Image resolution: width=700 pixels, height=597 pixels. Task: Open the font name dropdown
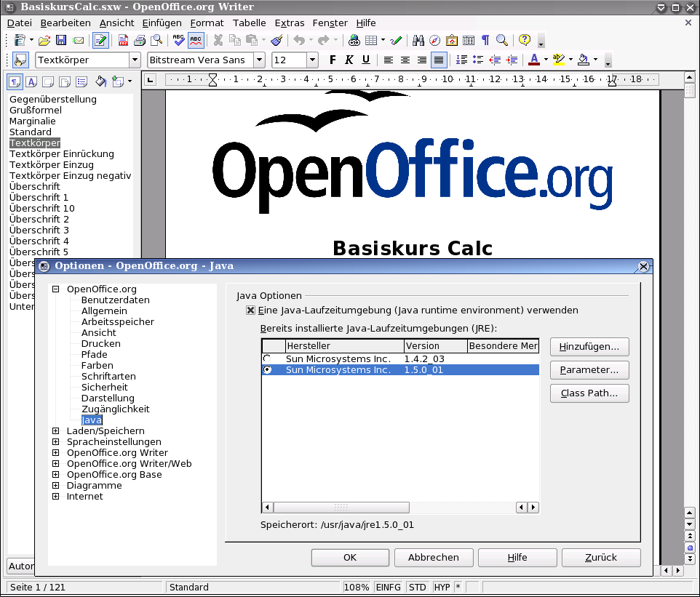(x=259, y=60)
